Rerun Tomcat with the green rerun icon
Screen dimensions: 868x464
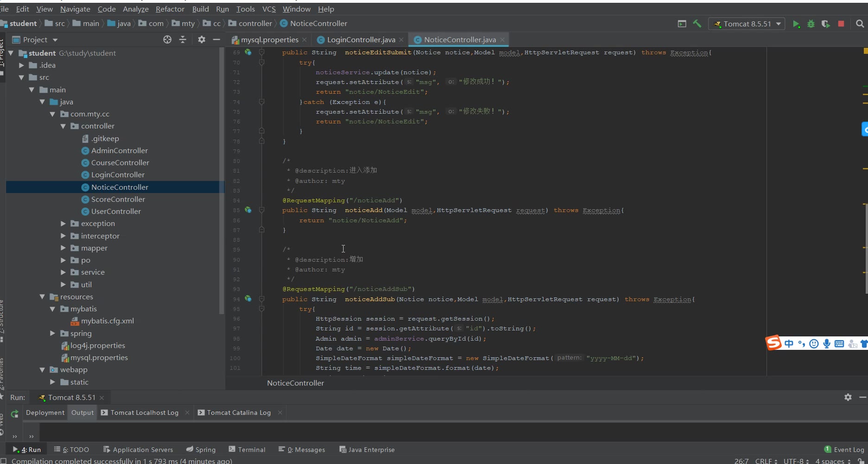[15, 413]
